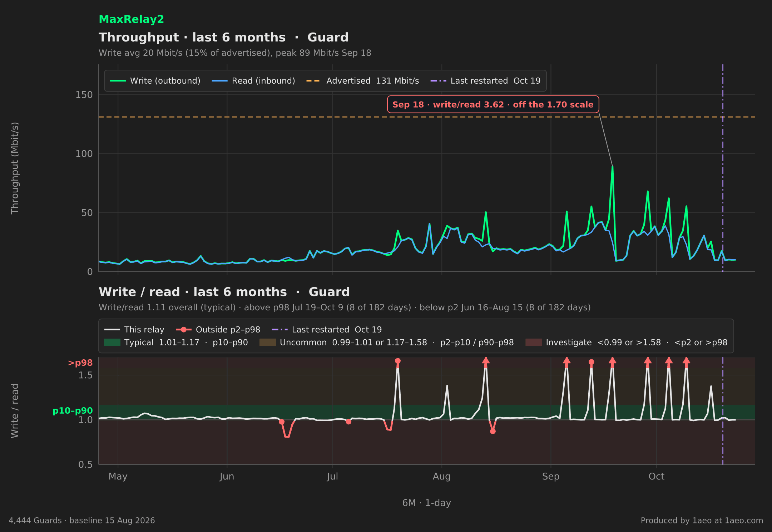Click 'Last restarted Oct 19' in throughput legend
772x532 pixels.
(x=485, y=81)
